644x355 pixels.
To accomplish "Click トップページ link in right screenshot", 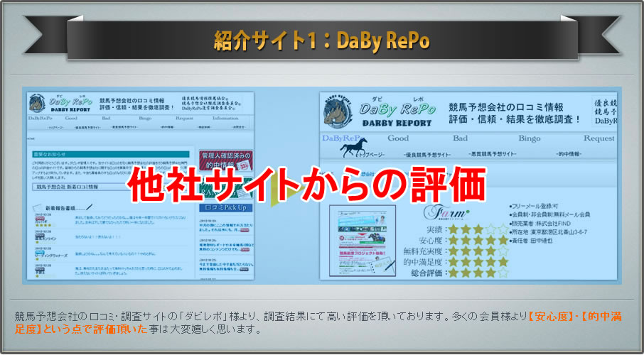I will click(x=370, y=155).
